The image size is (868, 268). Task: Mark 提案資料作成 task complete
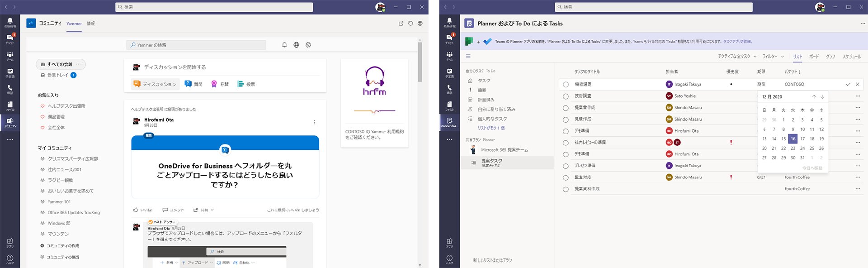(566, 189)
